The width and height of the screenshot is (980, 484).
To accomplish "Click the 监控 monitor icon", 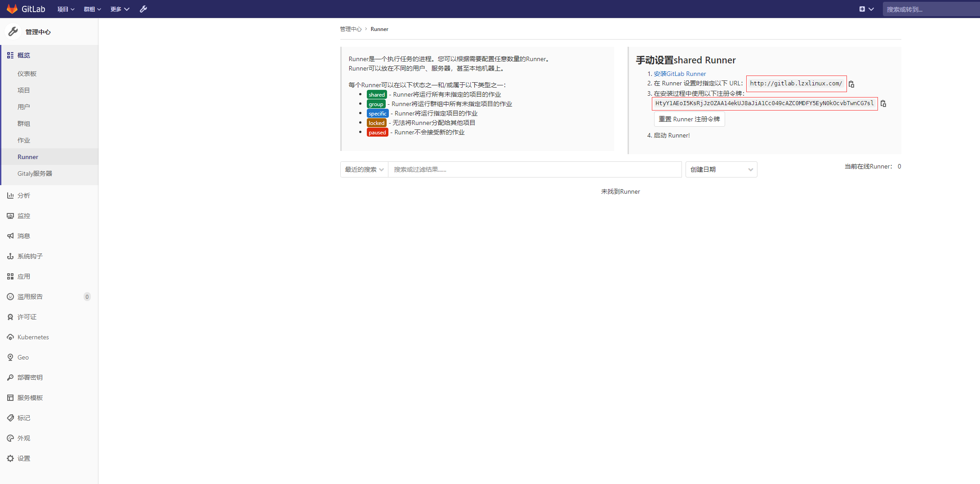I will (10, 216).
